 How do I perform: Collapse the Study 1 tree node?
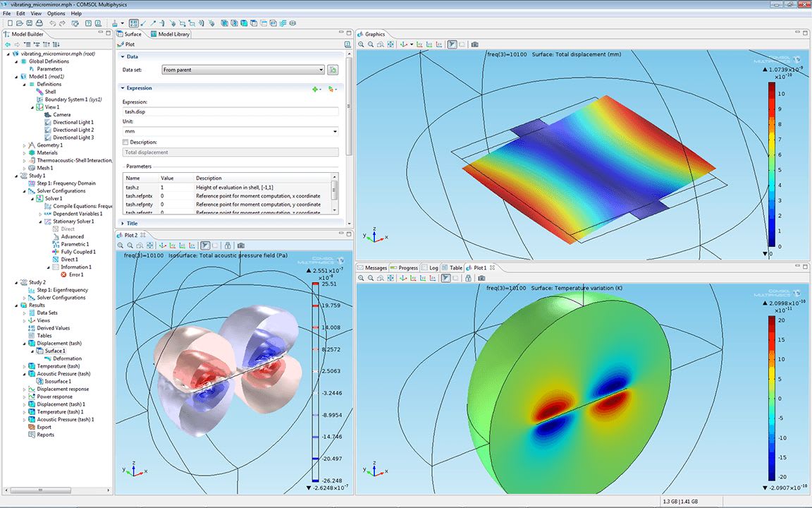(16, 176)
